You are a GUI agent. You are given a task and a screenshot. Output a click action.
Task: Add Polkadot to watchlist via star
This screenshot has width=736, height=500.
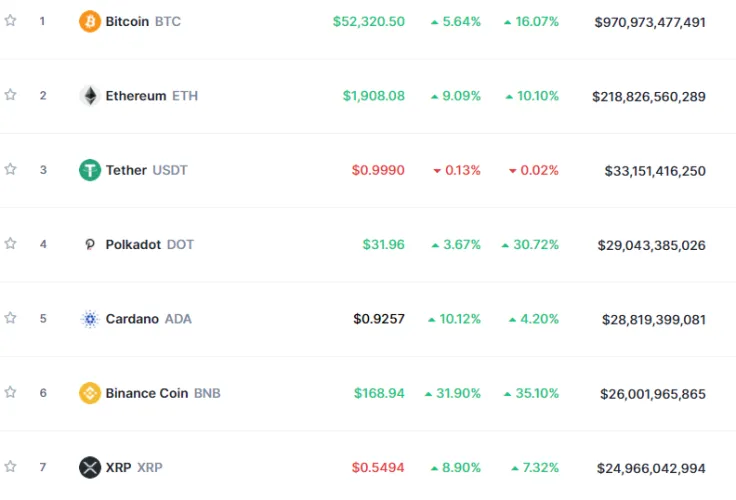click(x=10, y=243)
